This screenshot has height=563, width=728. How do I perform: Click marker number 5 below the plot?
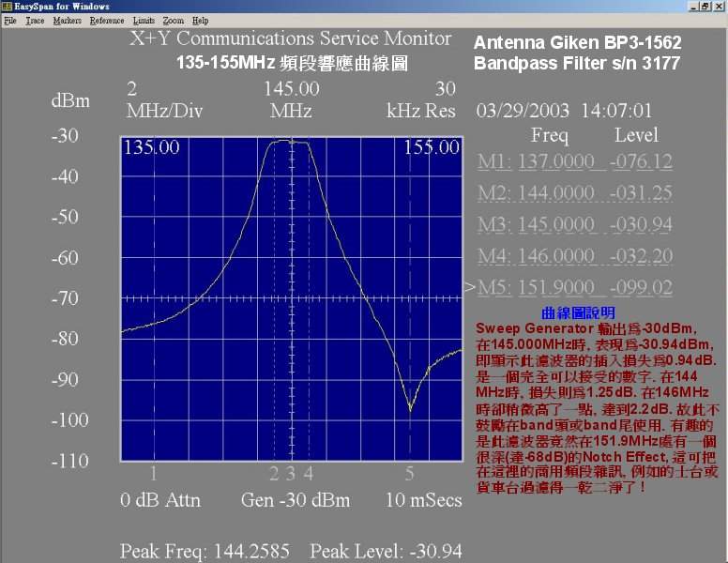[409, 473]
